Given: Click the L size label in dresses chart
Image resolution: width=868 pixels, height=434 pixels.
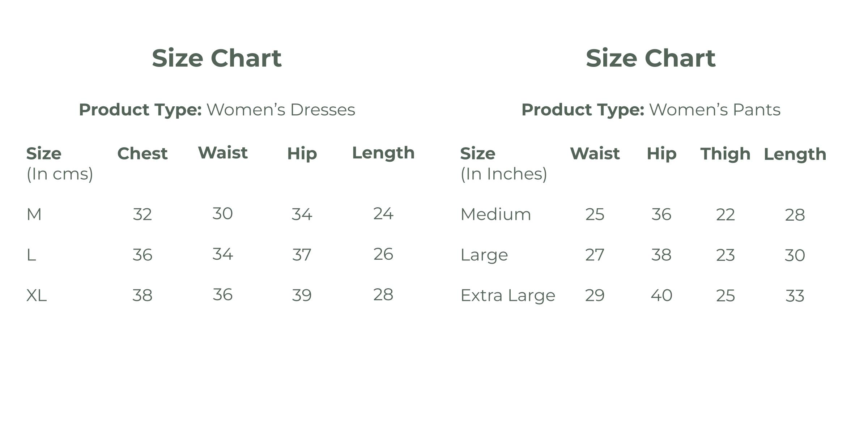Looking at the screenshot, I should point(31,255).
